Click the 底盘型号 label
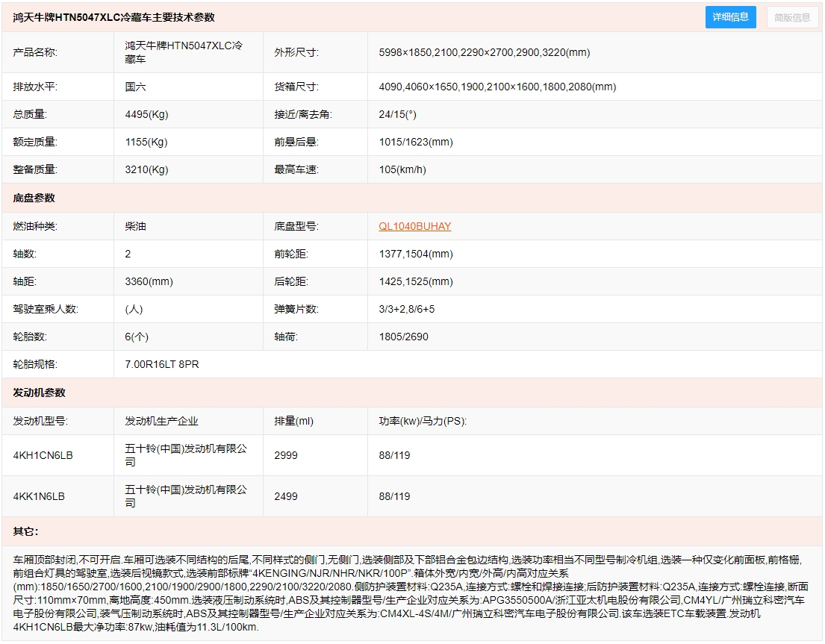This screenshot has width=825, height=644. [x=296, y=226]
